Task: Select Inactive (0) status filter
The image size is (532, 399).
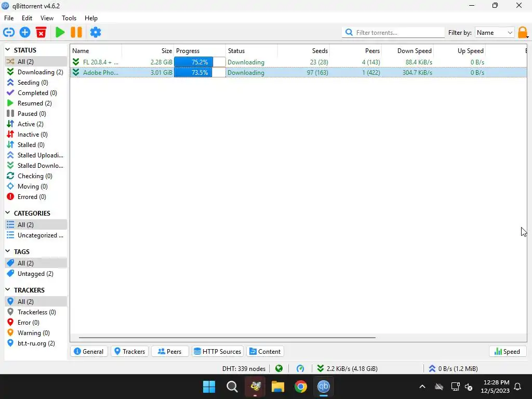Action: coord(36,135)
